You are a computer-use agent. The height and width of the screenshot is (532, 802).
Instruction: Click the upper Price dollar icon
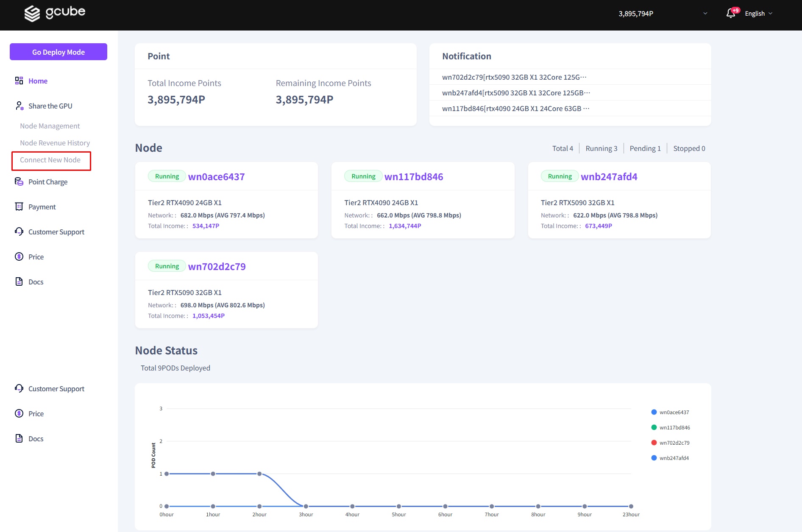(19, 256)
